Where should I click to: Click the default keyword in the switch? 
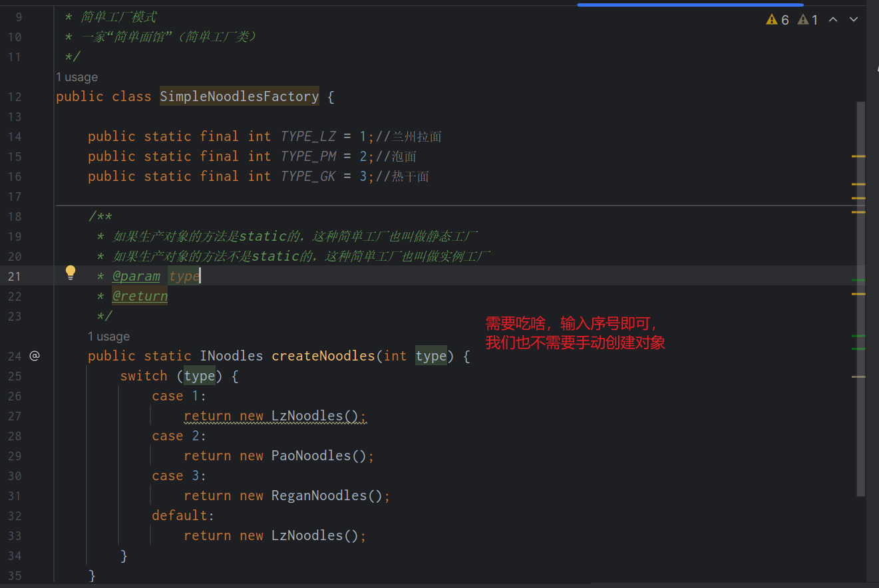click(180, 515)
